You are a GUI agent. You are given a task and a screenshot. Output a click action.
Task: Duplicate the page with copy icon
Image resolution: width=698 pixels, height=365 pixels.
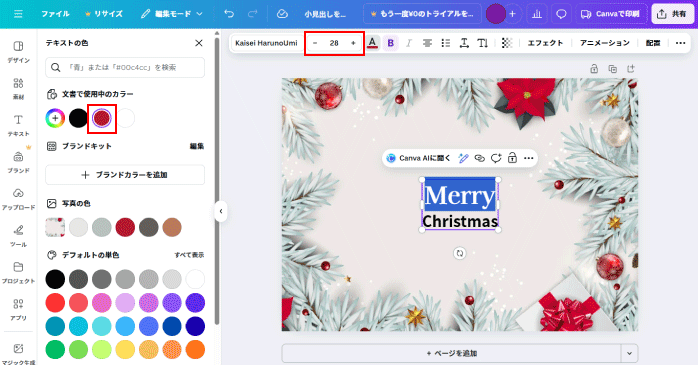613,69
